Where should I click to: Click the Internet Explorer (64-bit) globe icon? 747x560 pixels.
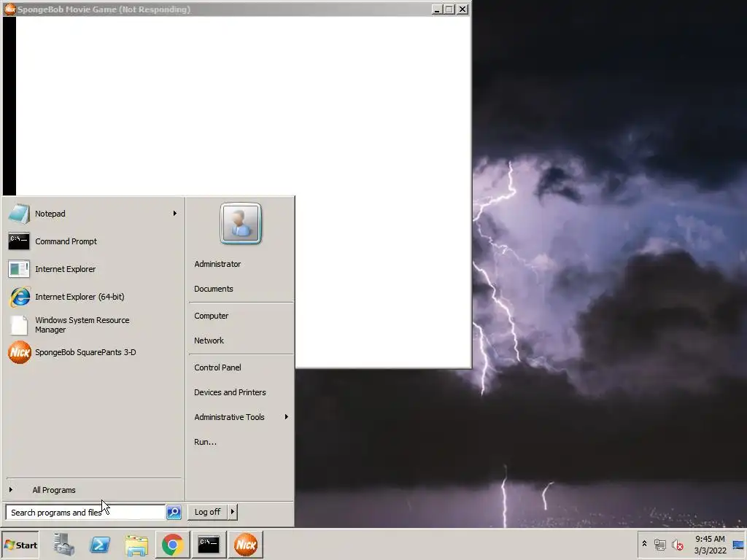point(20,297)
